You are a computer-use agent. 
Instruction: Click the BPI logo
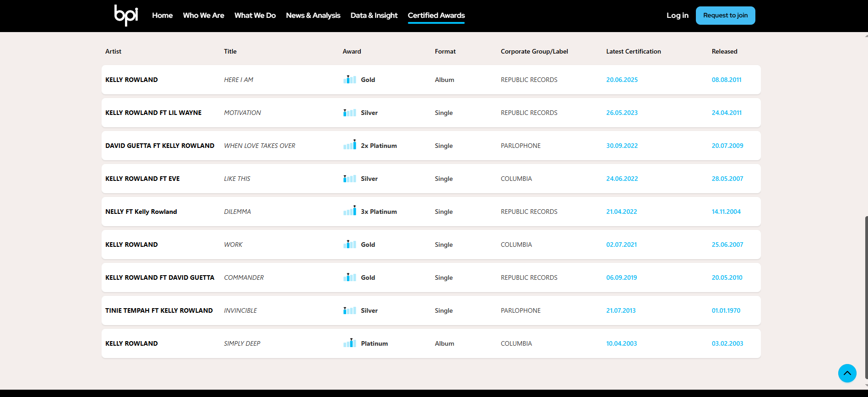click(126, 15)
